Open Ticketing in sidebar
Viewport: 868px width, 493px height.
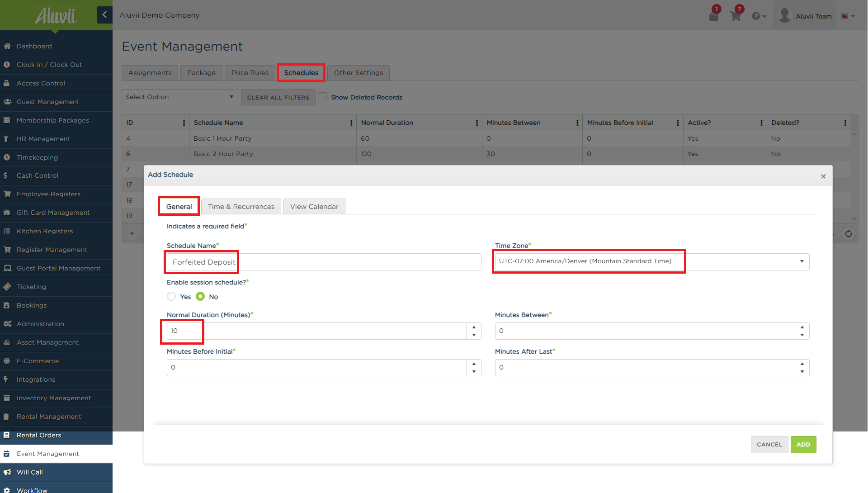(56, 287)
